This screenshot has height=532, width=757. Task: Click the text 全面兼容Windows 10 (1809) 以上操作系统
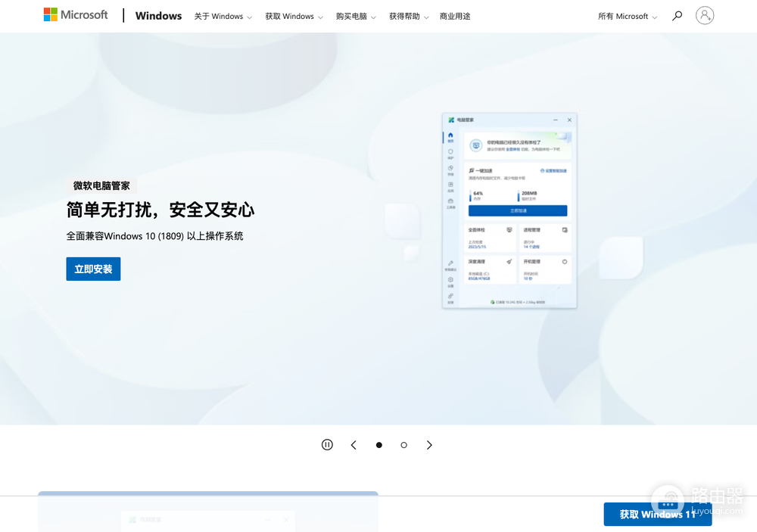(x=154, y=236)
